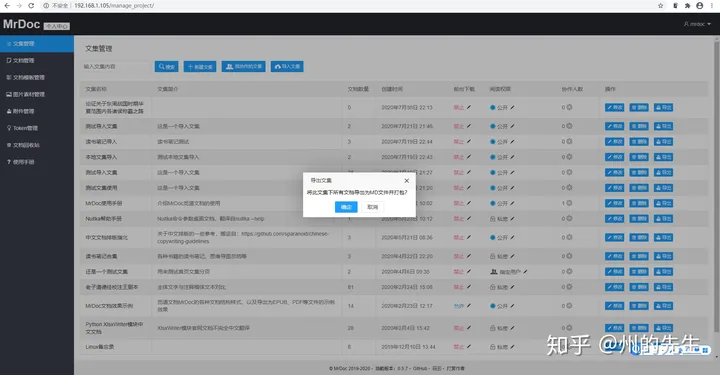Image resolution: width=720 pixels, height=375 pixels.
Task: Reload the page with the browser refresh icon
Action: point(31,6)
